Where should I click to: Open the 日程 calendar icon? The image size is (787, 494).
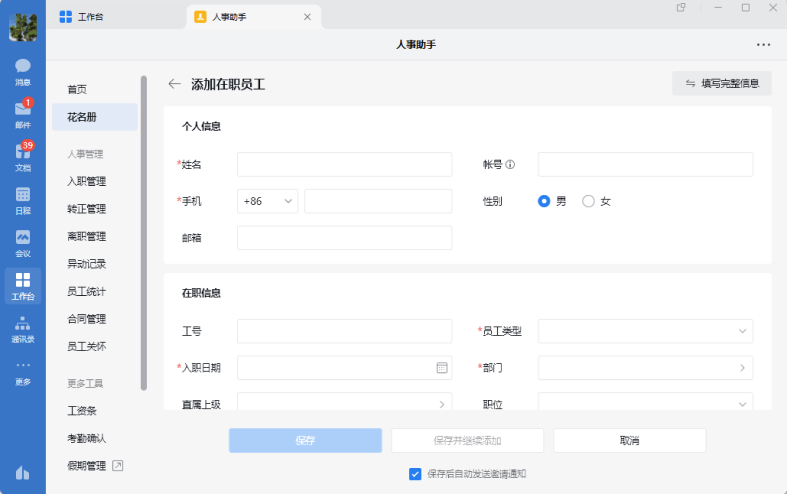(23, 200)
